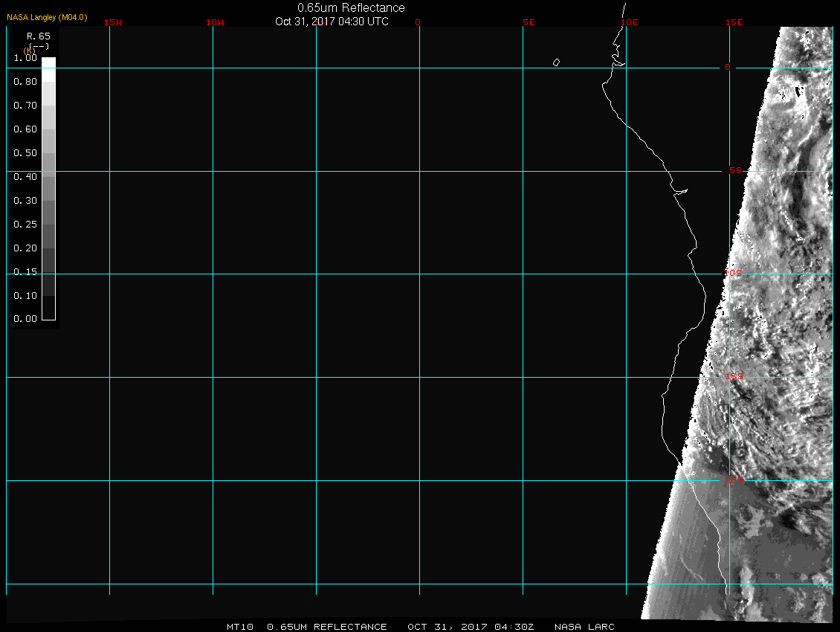Click the 15W longitude label
This screenshot has width=840, height=632.
click(113, 22)
